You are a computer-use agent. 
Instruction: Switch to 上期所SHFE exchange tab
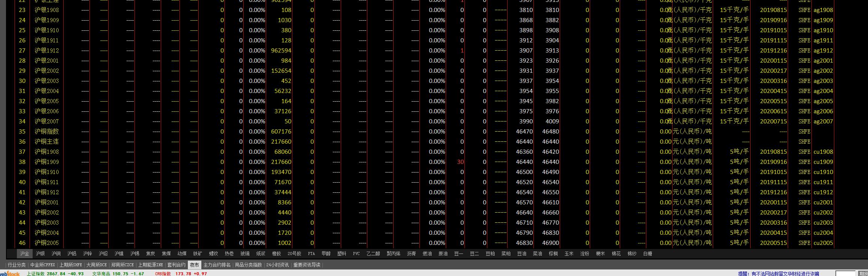tap(70, 265)
